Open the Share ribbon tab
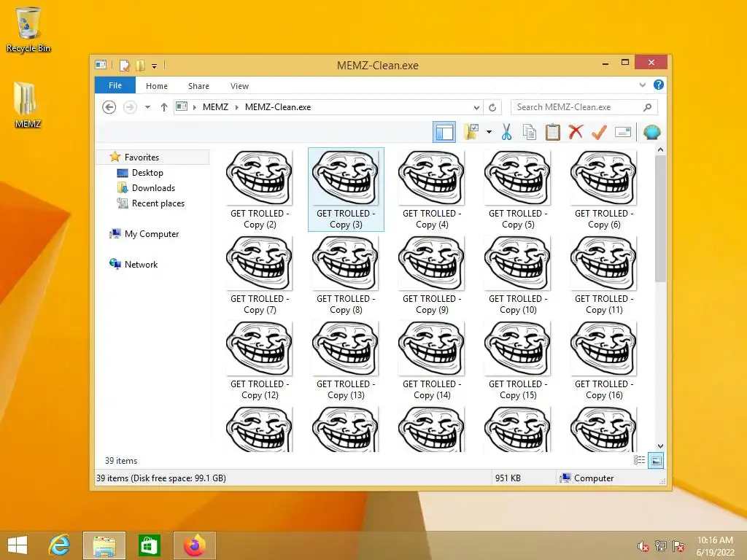747x560 pixels. 198,86
